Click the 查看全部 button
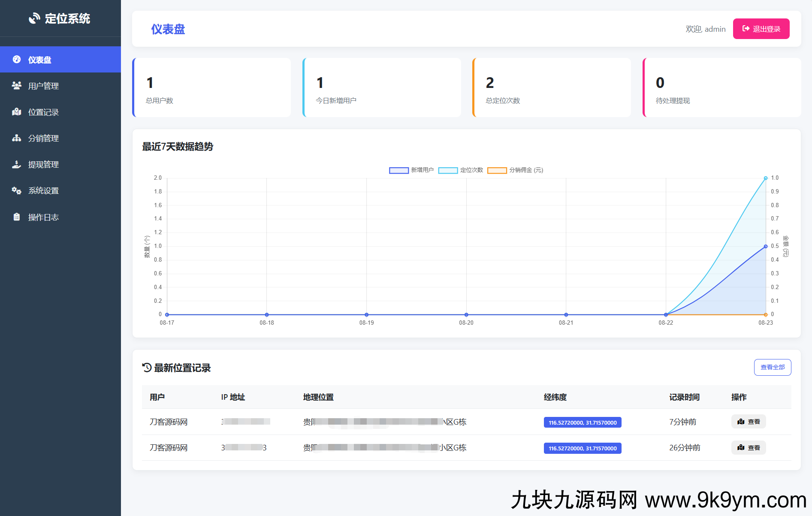The width and height of the screenshot is (812, 516). click(772, 367)
